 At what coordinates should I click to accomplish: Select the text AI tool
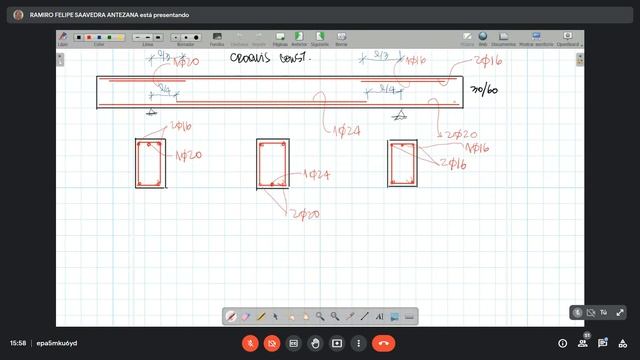click(379, 316)
